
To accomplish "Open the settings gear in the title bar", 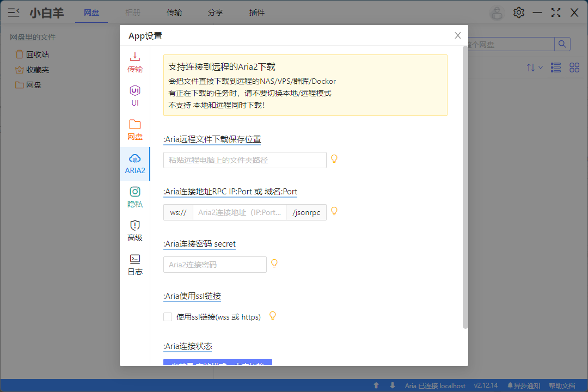I will (518, 12).
